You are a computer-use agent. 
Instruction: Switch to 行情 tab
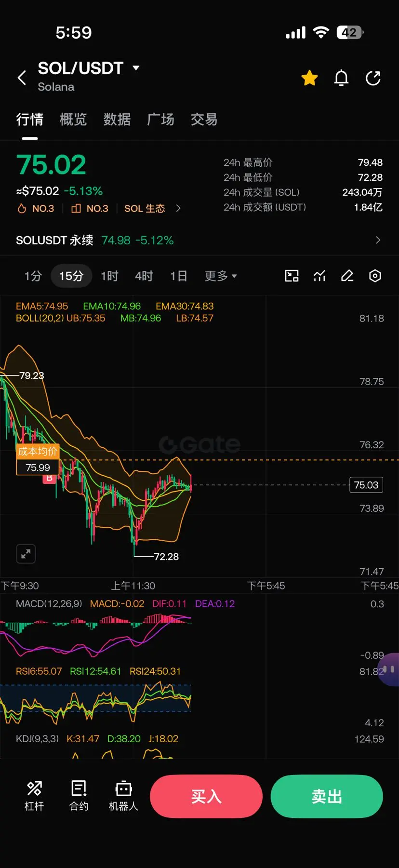[x=30, y=119]
